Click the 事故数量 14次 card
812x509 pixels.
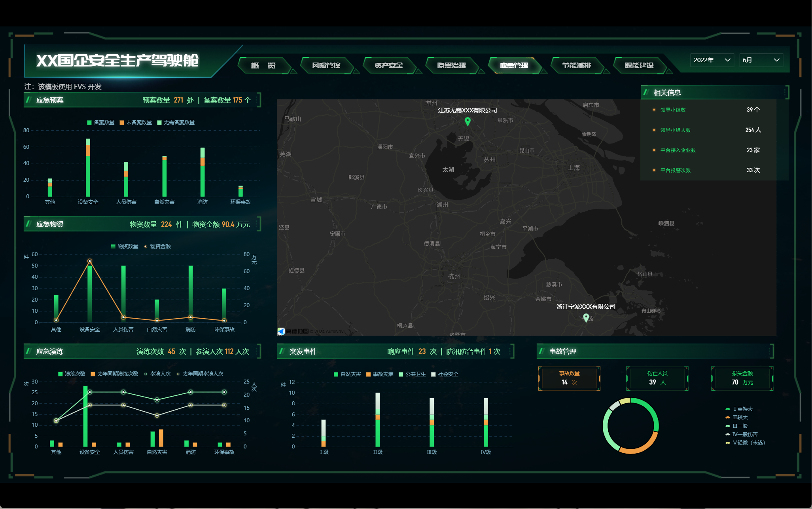click(569, 378)
